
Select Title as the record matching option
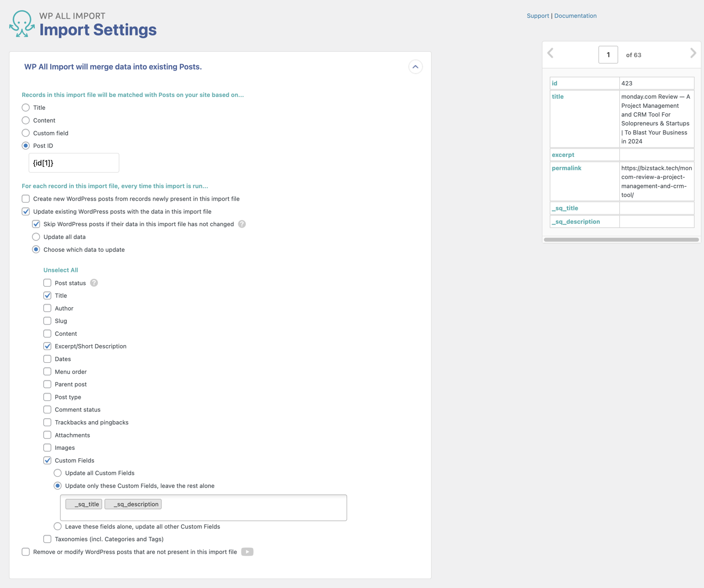coord(26,107)
